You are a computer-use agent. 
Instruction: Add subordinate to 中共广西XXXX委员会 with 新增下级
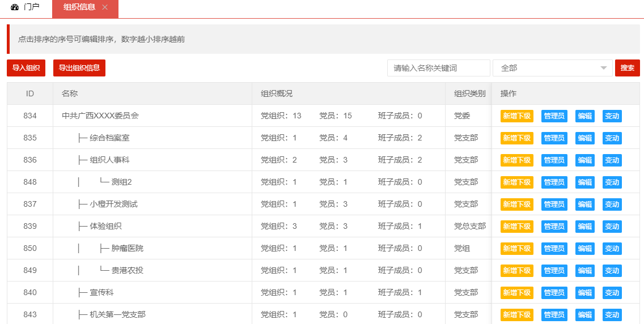point(516,116)
